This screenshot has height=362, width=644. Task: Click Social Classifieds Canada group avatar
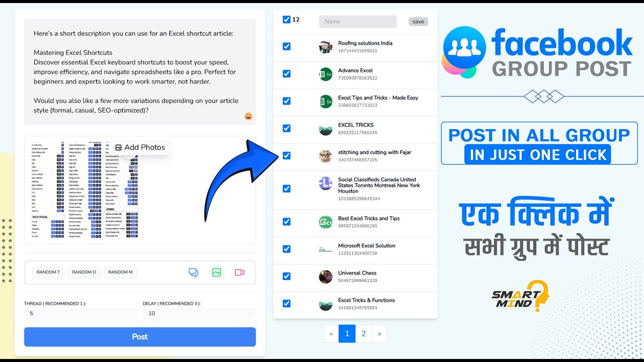pos(326,183)
